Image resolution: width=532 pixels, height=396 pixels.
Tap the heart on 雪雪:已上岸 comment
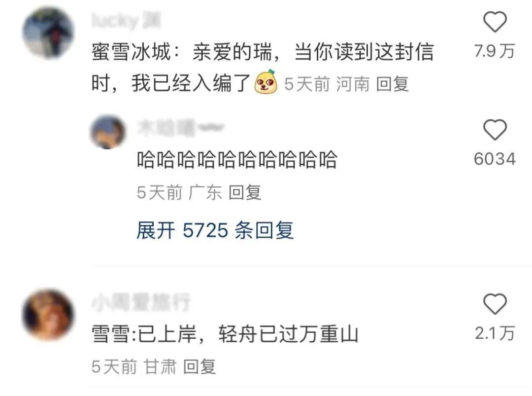tap(495, 304)
